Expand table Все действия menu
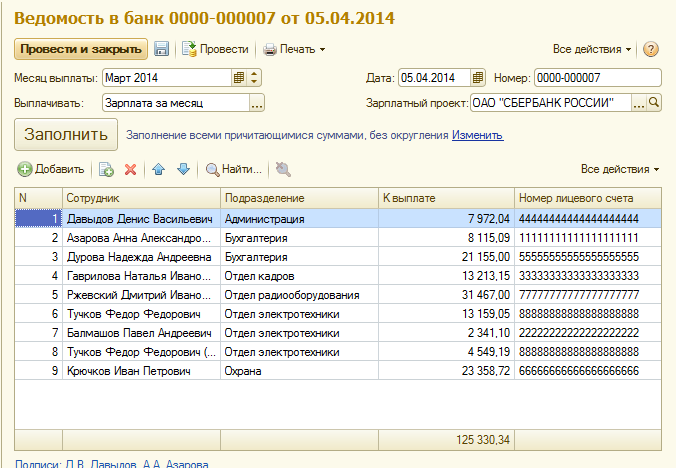 [x=620, y=169]
